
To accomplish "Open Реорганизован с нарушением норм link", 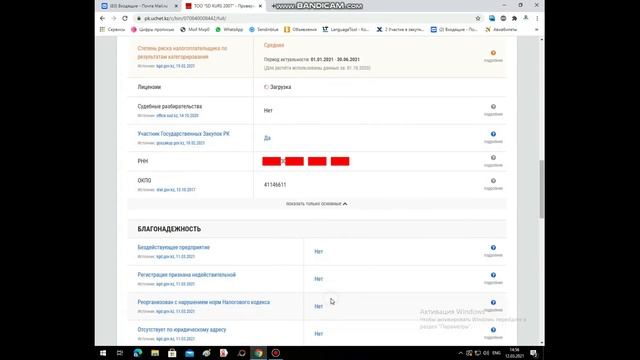I will point(204,302).
